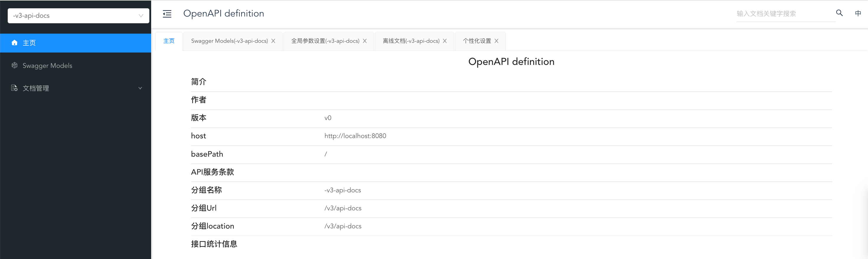868x259 pixels.
Task: Click the 文档管理 document icon
Action: pyautogui.click(x=14, y=88)
